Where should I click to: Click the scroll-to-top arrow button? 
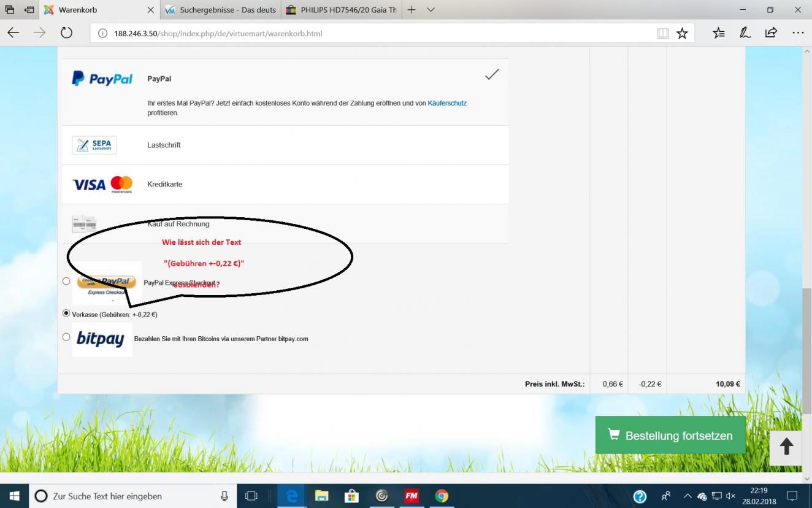[x=786, y=447]
